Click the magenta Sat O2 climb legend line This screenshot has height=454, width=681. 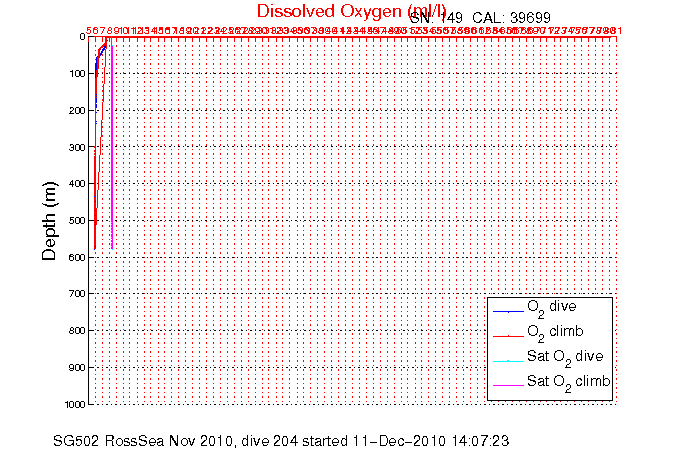click(508, 385)
